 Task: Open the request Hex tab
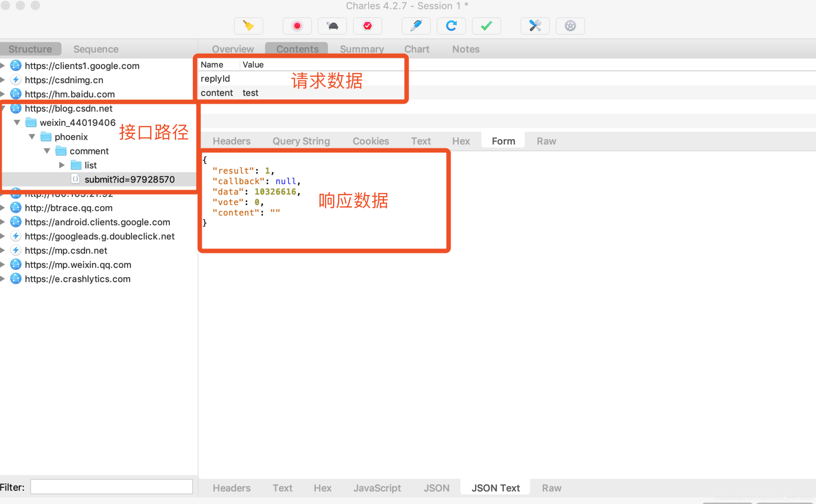pos(461,141)
